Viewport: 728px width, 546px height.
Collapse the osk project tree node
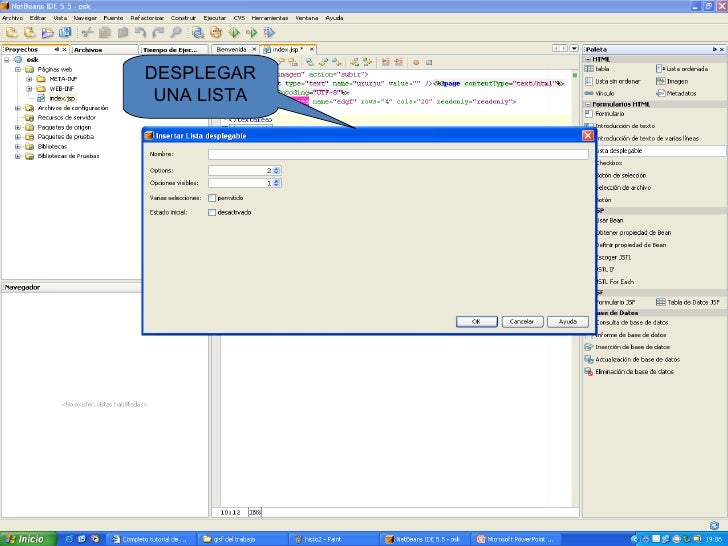click(x=6, y=60)
